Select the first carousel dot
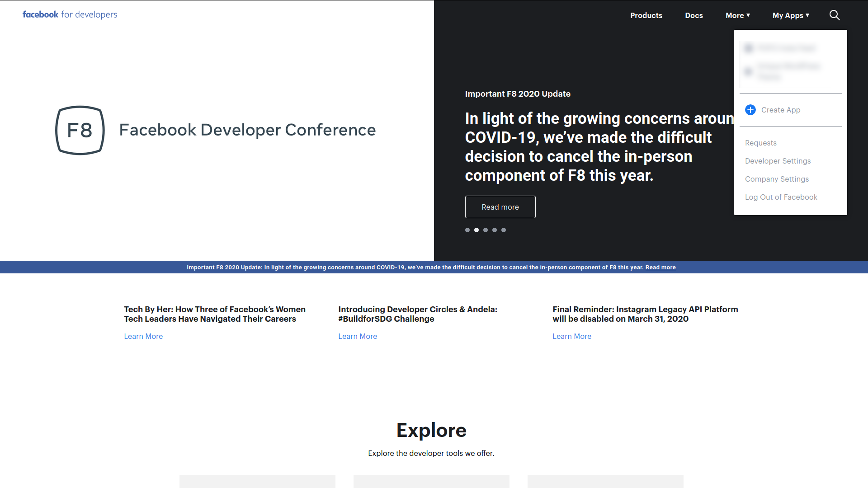The image size is (868, 488). point(467,230)
